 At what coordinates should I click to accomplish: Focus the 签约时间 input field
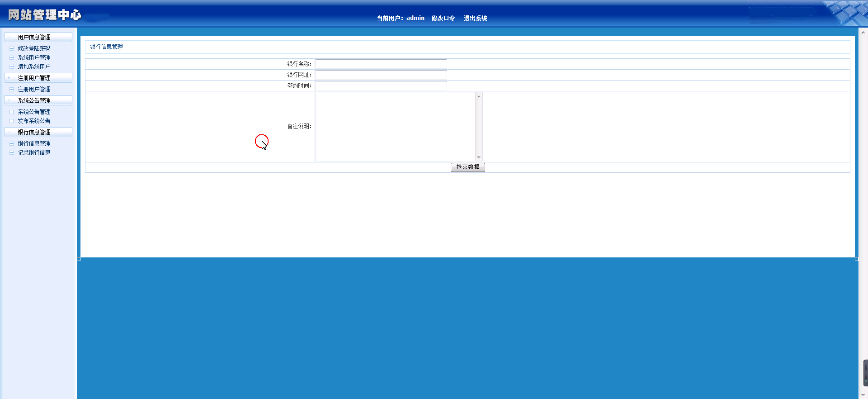pos(381,85)
